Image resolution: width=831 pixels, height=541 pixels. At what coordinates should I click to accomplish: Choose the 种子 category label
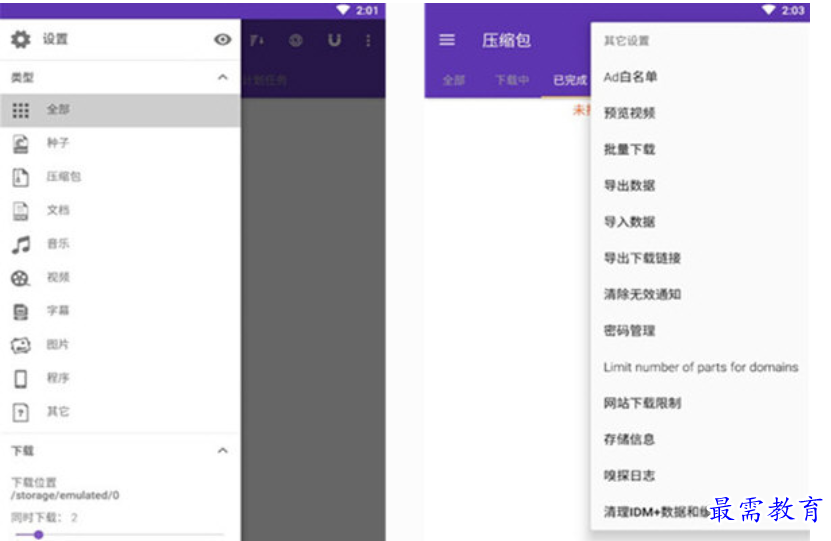[58, 143]
